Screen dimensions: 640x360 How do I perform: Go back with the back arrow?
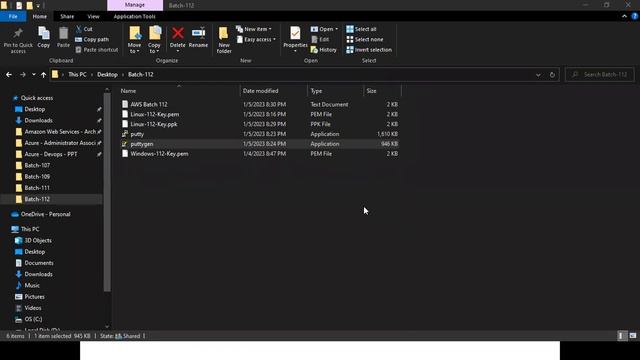tap(9, 75)
